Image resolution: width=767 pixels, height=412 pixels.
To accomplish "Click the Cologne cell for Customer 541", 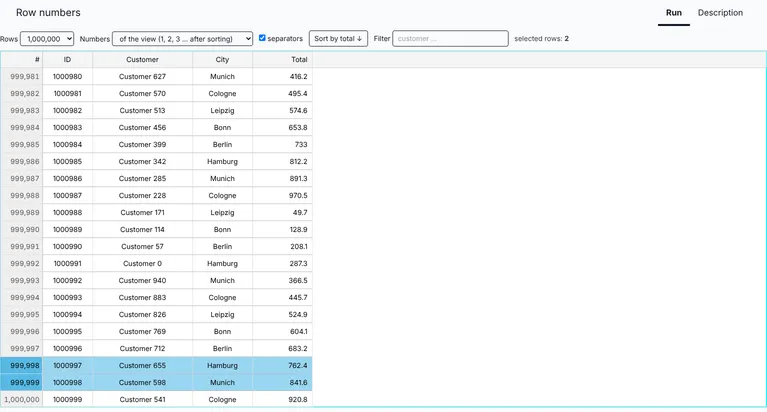I will click(x=223, y=400).
